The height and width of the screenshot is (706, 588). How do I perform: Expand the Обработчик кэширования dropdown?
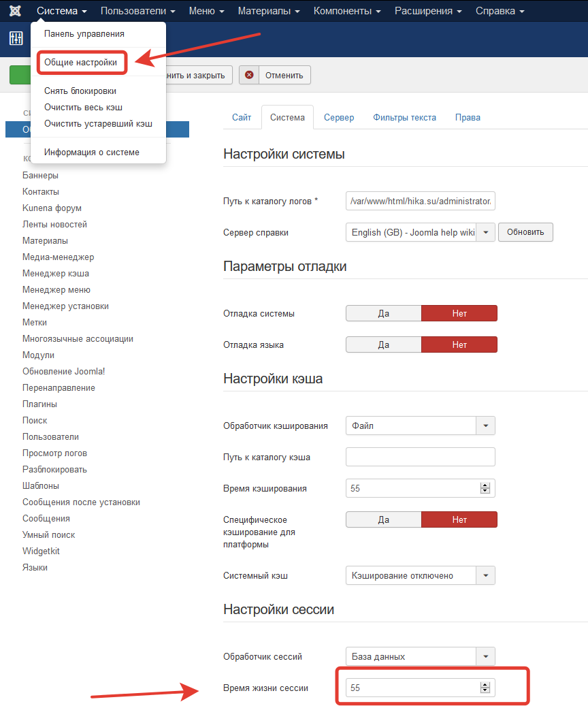pos(486,426)
